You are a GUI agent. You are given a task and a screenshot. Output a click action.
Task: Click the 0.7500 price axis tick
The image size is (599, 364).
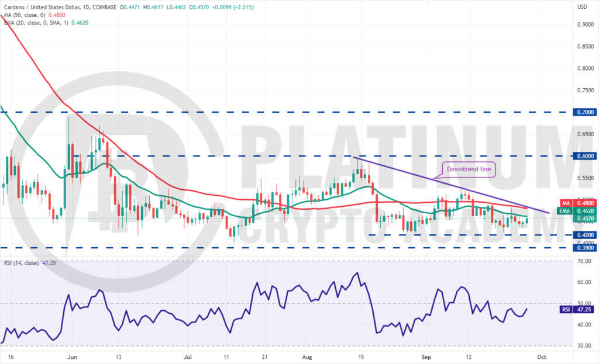(x=585, y=91)
